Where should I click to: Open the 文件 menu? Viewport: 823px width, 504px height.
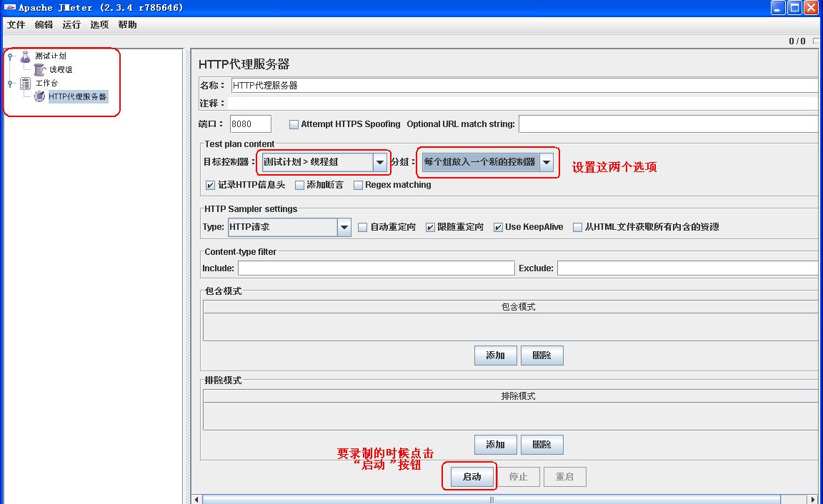click(16, 25)
